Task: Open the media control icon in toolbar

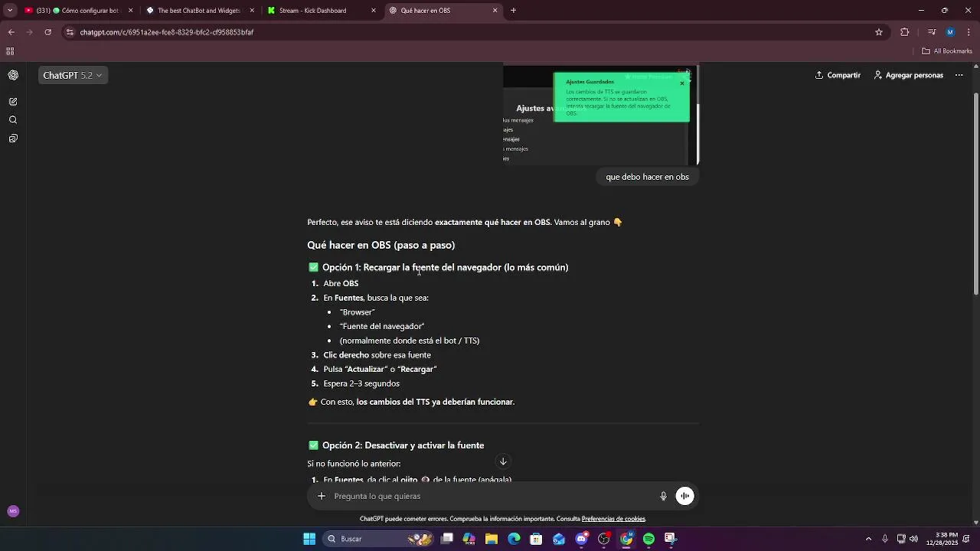Action: 932,32
